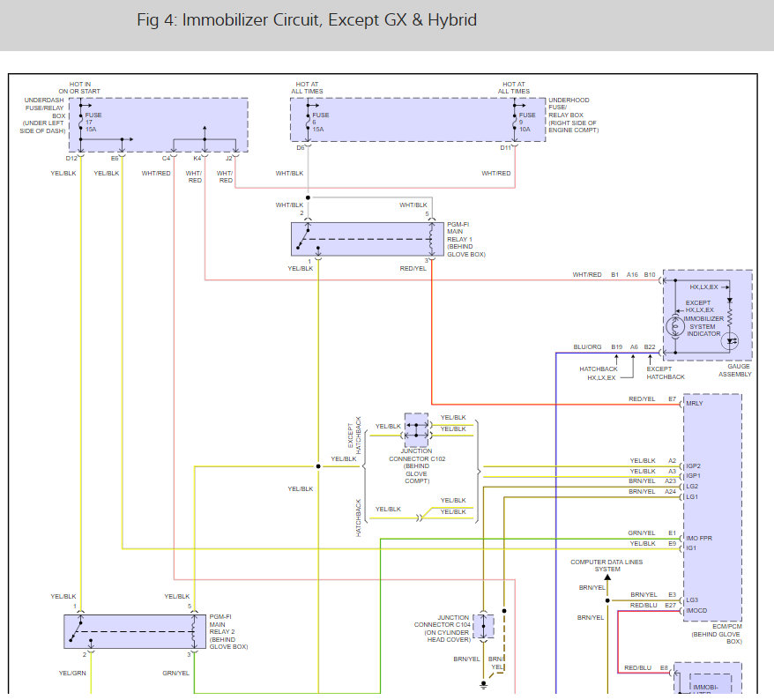
Task: Select the PGM-FI Main Relay 1 box
Action: [x=367, y=238]
